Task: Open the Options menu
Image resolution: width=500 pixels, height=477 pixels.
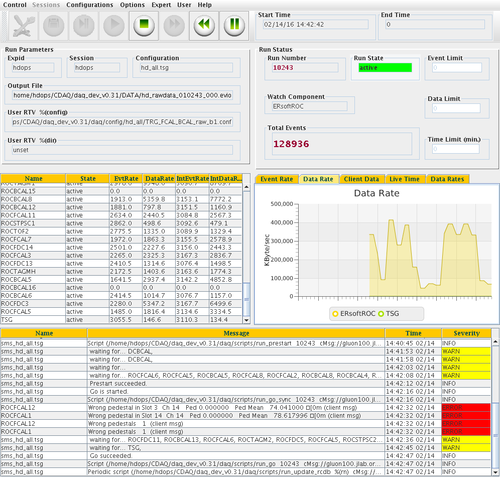Action: click(132, 5)
